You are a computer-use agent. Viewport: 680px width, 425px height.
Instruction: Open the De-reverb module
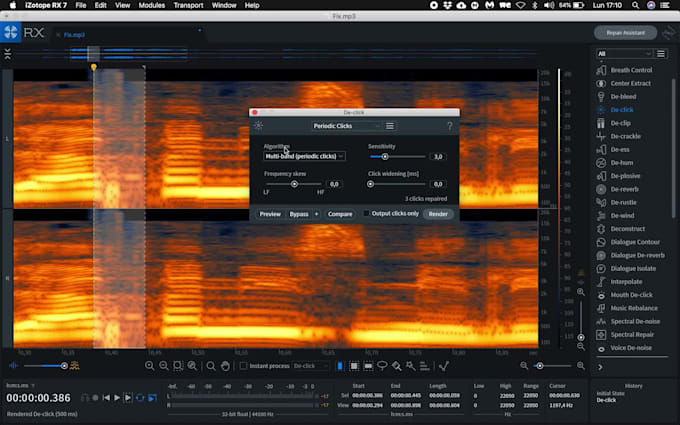tap(625, 189)
